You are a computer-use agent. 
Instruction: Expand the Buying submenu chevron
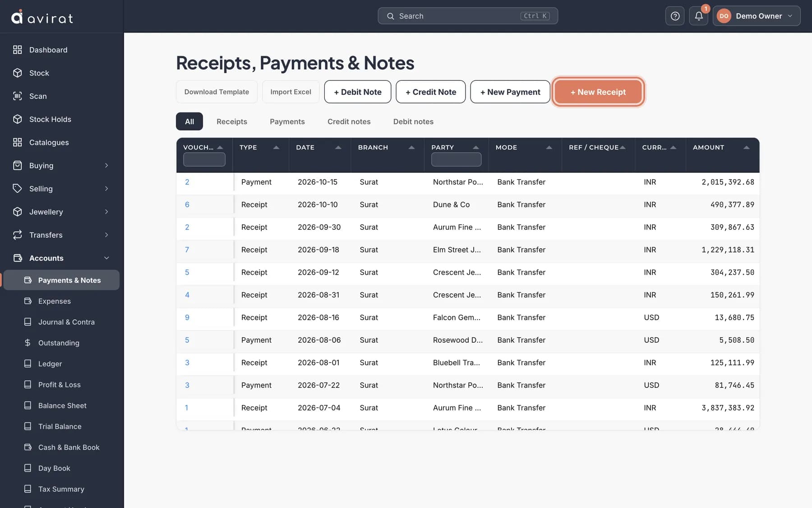[106, 165]
